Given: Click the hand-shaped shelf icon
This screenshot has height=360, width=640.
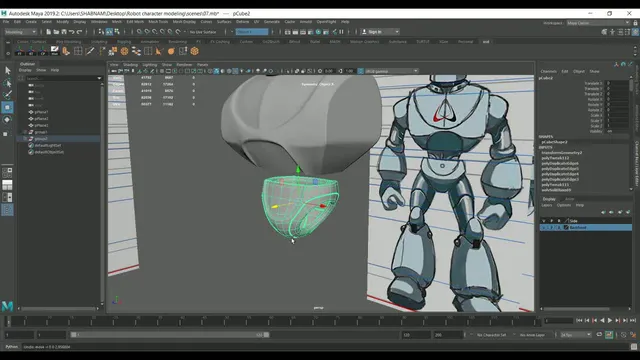Looking at the screenshot, I should coord(66,51).
